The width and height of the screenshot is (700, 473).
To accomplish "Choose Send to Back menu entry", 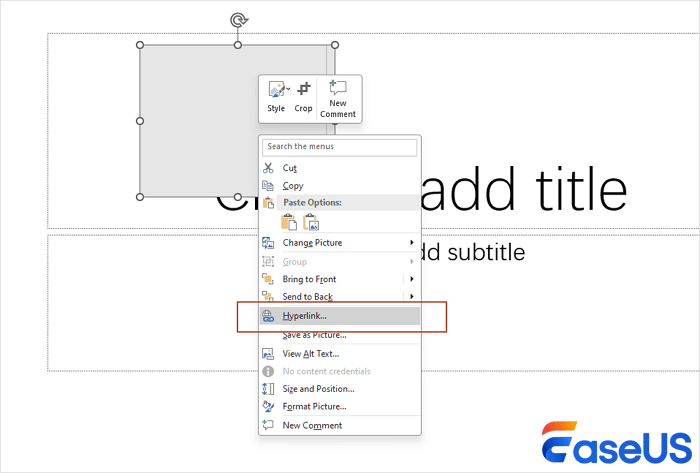I will [340, 297].
